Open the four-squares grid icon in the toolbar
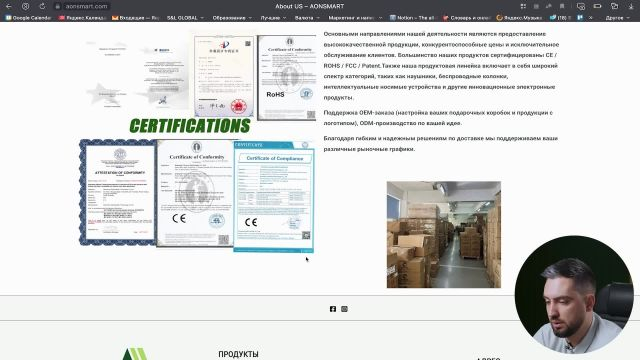Viewport: 640px width, 360px height. [523, 7]
